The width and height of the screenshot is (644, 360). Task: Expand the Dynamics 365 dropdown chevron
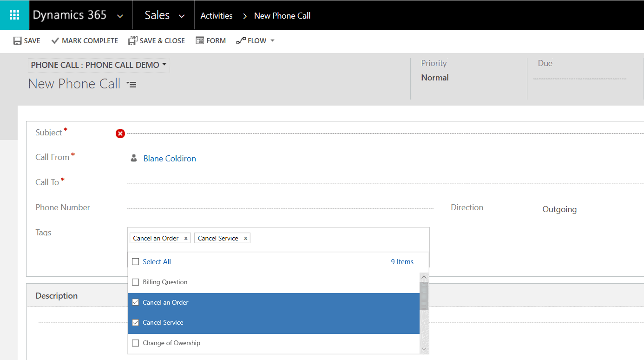pos(120,16)
